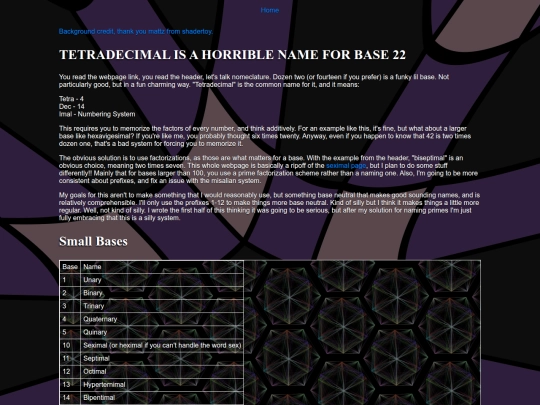
Task: Click the Small Bases heading
Action: pos(93,241)
